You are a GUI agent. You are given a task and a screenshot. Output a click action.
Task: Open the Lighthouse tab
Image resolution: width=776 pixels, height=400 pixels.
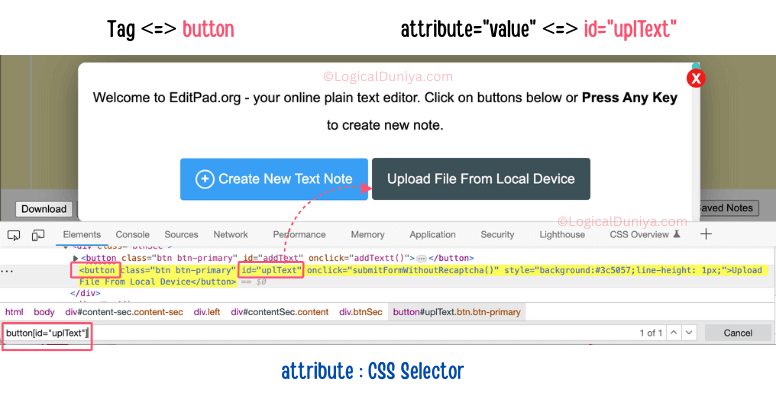coord(562,235)
